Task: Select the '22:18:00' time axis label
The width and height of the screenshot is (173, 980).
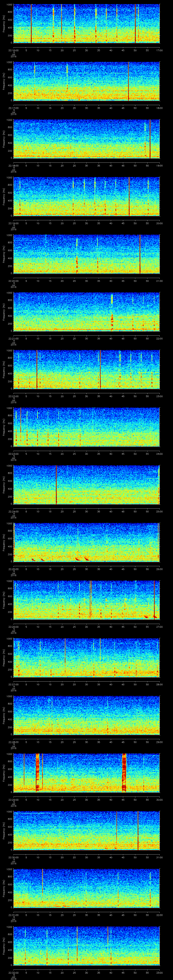Action: pyautogui.click(x=14, y=166)
